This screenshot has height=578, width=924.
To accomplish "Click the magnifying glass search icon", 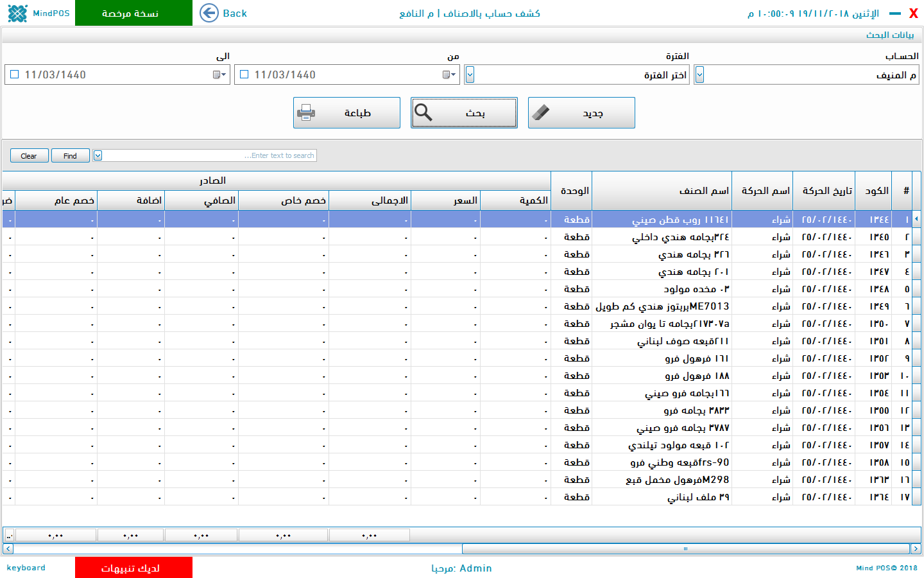I will [424, 113].
